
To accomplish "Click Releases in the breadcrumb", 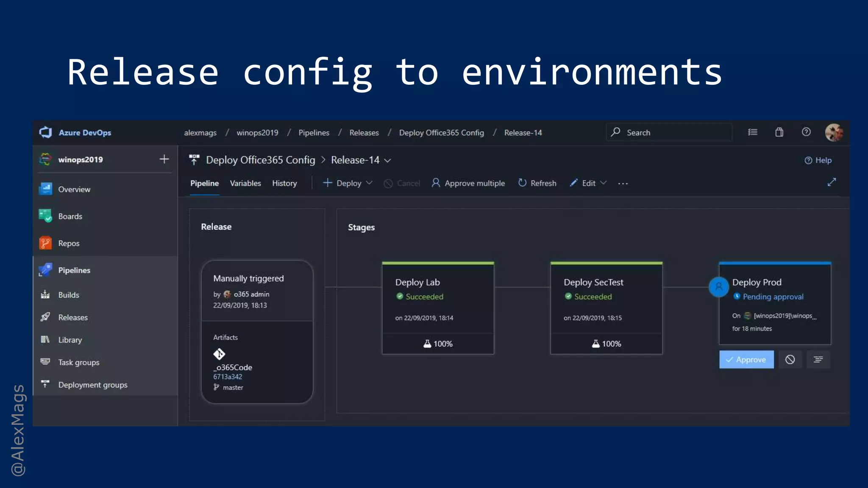I will [364, 133].
